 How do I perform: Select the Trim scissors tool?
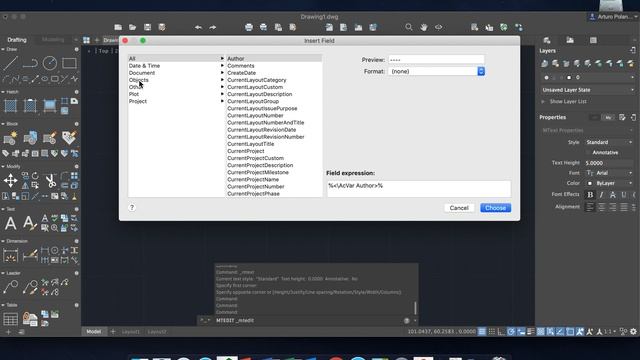pyautogui.click(x=50, y=180)
